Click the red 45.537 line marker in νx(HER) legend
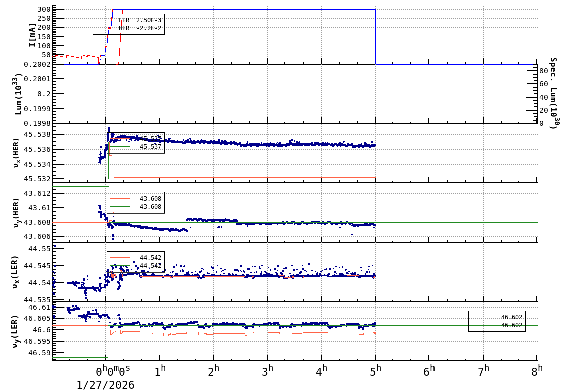Image resolution: width=579 pixels, height=392 pixels. point(119,139)
